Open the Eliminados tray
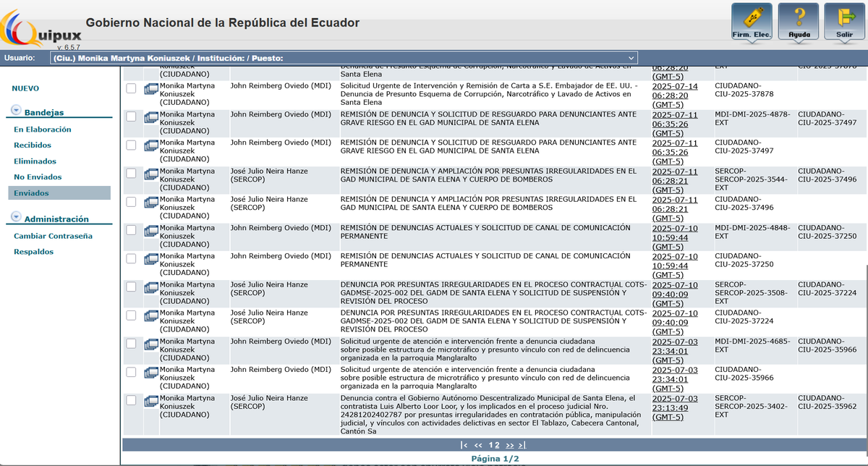The width and height of the screenshot is (868, 466). pyautogui.click(x=35, y=161)
